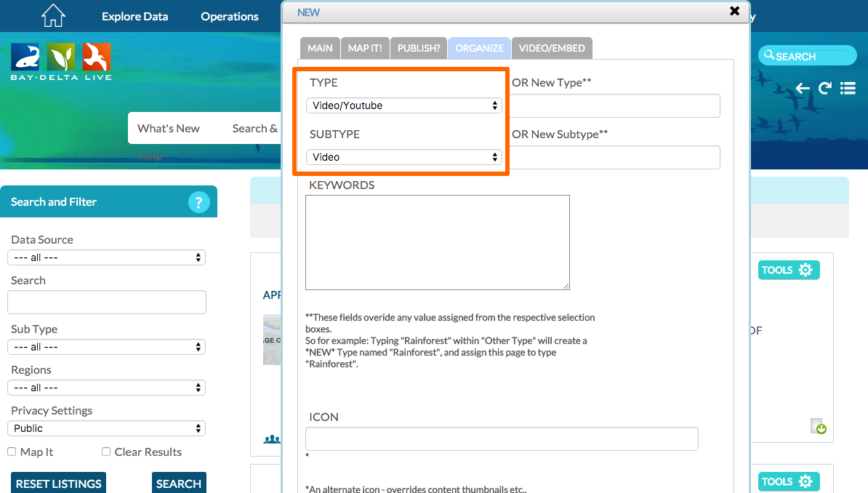Enable the Map It checkbox
Screen dimensions: 868x493
[12, 452]
